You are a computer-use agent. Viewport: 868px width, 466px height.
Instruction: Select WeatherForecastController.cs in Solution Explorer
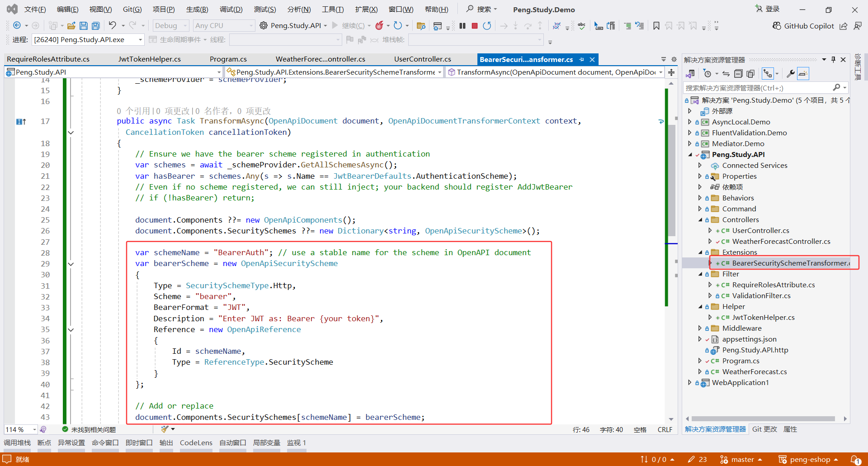(781, 242)
